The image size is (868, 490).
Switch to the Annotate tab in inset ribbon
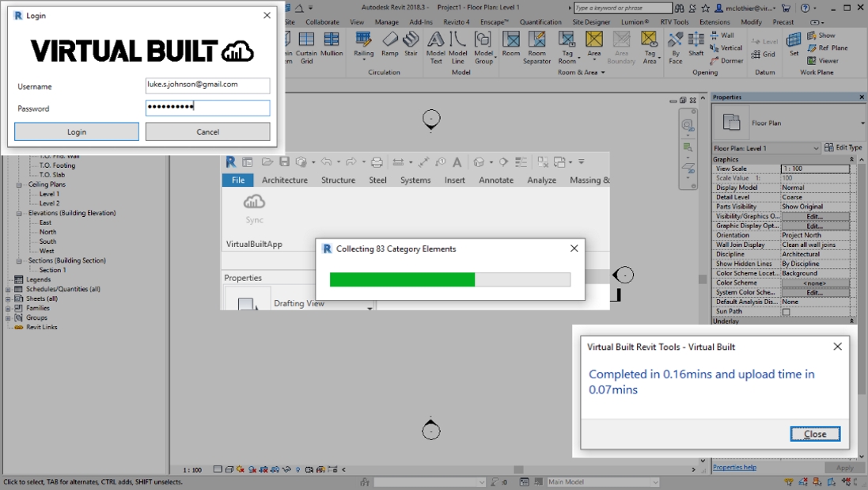pyautogui.click(x=496, y=180)
